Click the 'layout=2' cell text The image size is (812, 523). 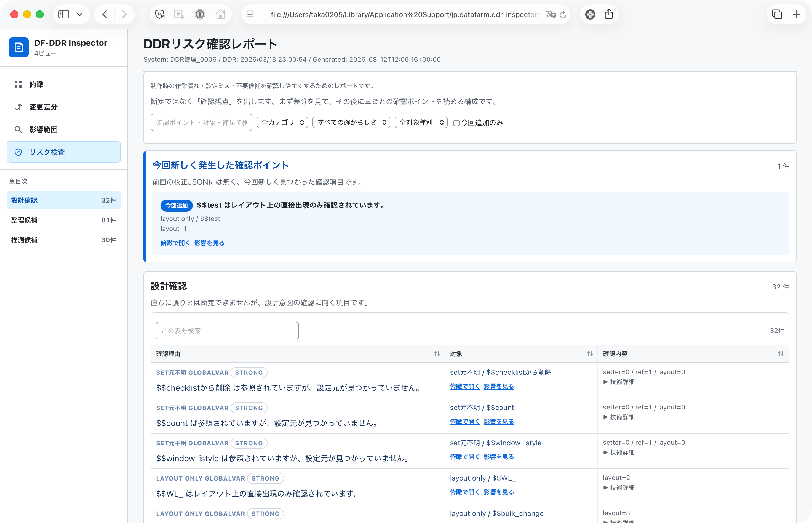click(616, 478)
